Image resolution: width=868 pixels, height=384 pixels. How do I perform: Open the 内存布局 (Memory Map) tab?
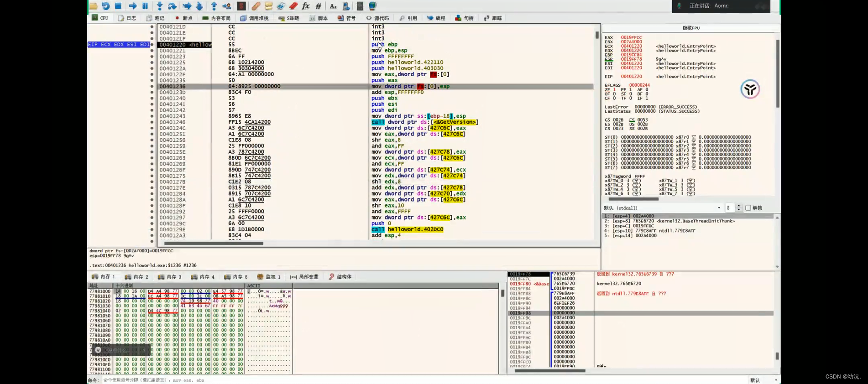[216, 18]
